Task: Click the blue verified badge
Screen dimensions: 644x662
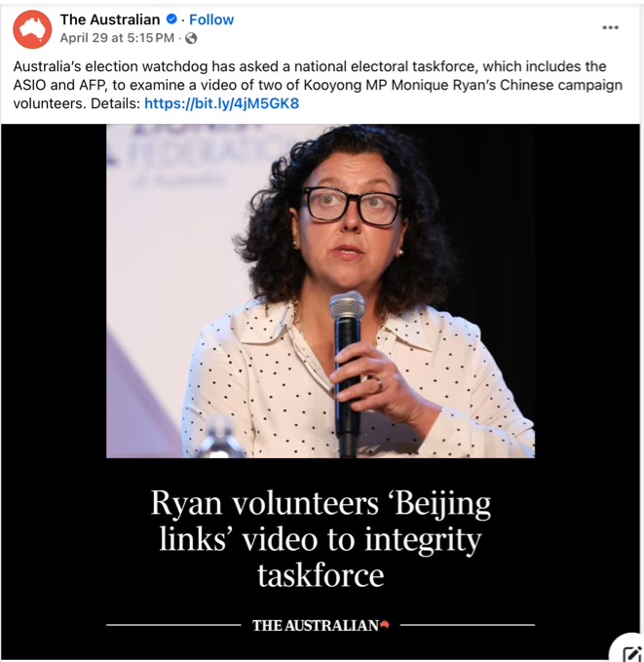Action: click(171, 19)
